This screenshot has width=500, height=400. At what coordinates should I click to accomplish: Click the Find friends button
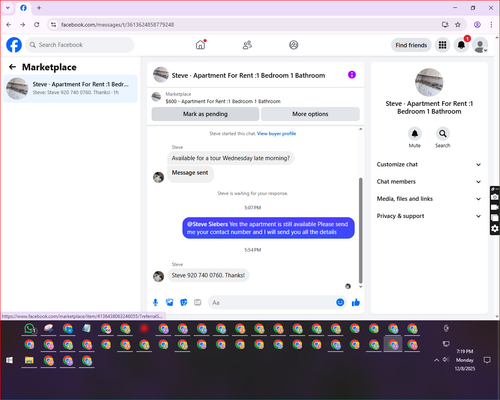411,45
